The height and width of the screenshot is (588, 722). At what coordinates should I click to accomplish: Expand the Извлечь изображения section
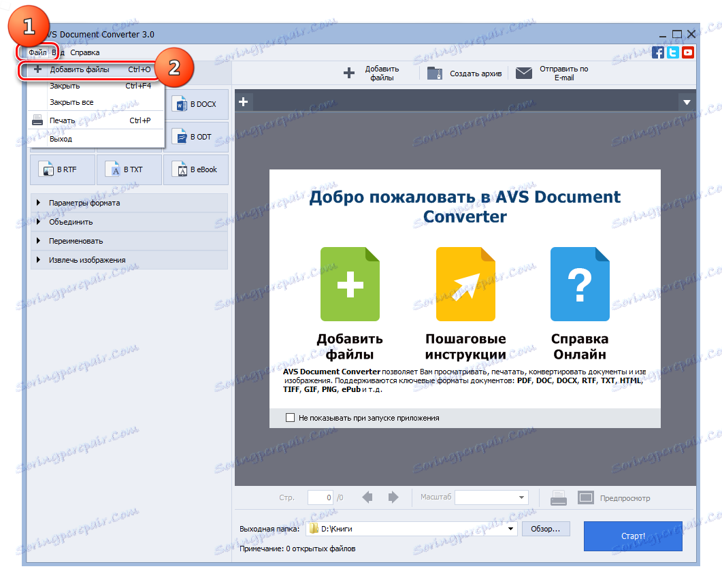[129, 260]
